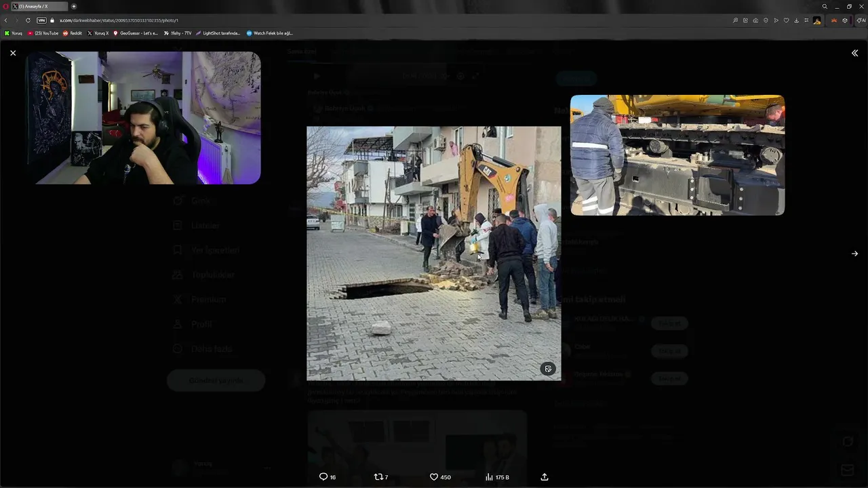Open the AI assistant button in toolbar

point(861,20)
